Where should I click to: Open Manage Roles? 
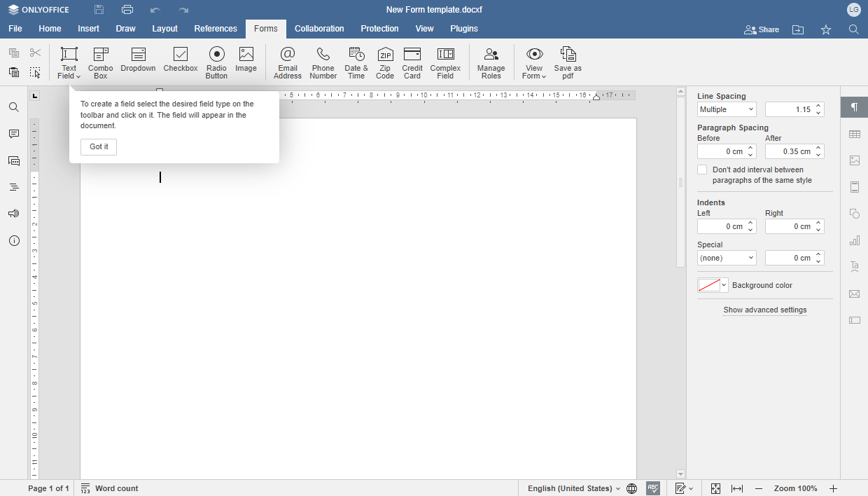pos(491,62)
